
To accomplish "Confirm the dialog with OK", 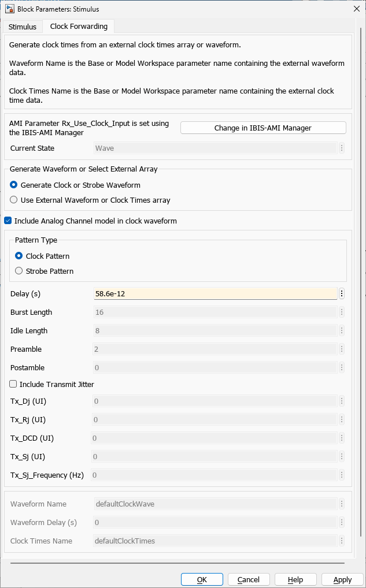I will 202,579.
